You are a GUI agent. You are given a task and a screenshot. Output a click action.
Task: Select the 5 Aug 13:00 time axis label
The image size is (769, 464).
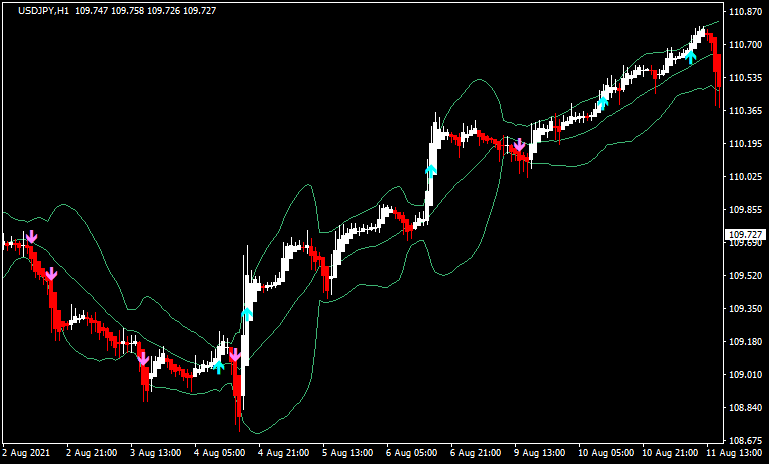350,454
